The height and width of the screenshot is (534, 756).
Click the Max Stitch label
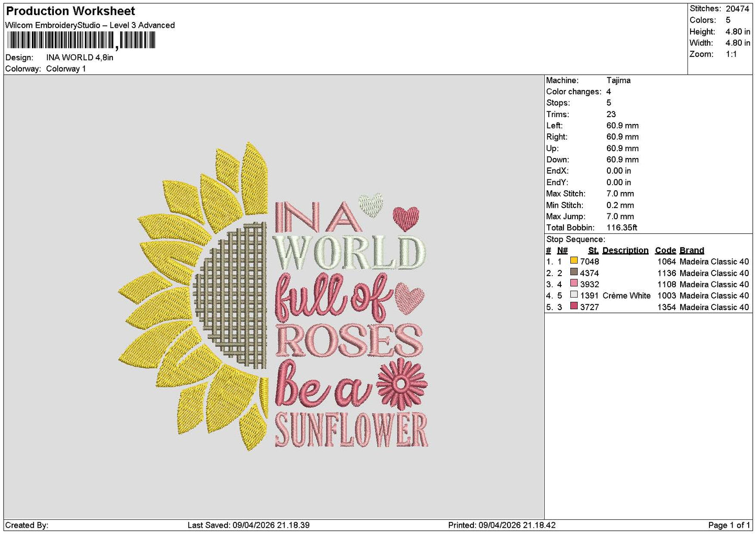point(566,194)
